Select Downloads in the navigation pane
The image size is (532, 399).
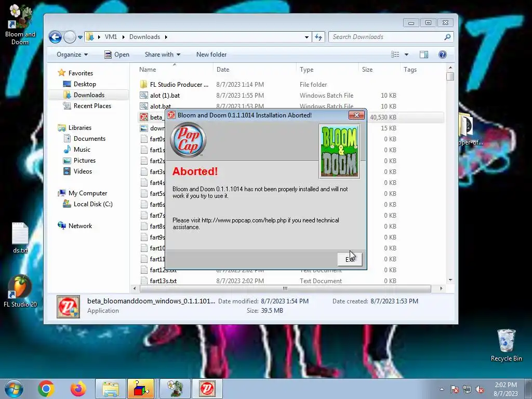[89, 95]
